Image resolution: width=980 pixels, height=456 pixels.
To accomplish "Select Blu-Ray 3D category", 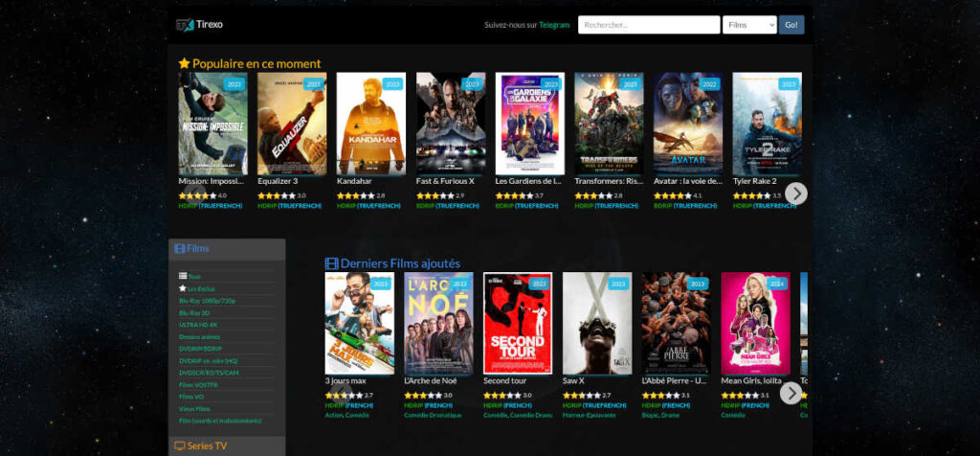I will [194, 312].
